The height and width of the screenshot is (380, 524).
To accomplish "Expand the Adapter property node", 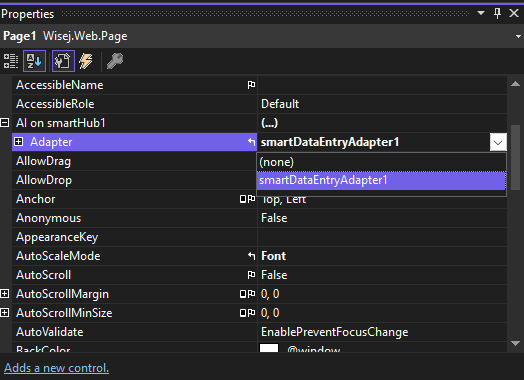I will pyautogui.click(x=18, y=142).
